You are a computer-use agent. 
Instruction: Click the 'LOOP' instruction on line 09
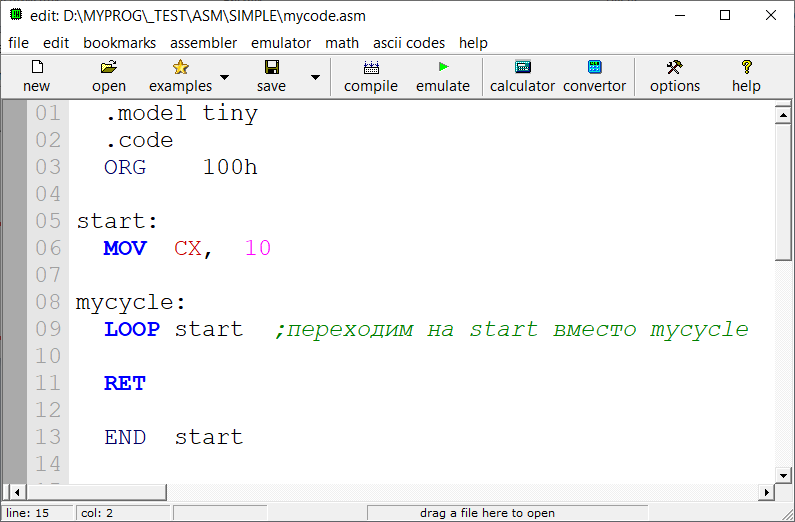point(132,329)
